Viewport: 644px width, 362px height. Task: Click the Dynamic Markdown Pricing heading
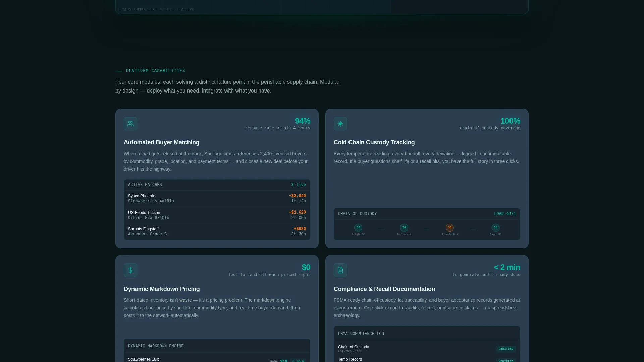click(x=162, y=289)
